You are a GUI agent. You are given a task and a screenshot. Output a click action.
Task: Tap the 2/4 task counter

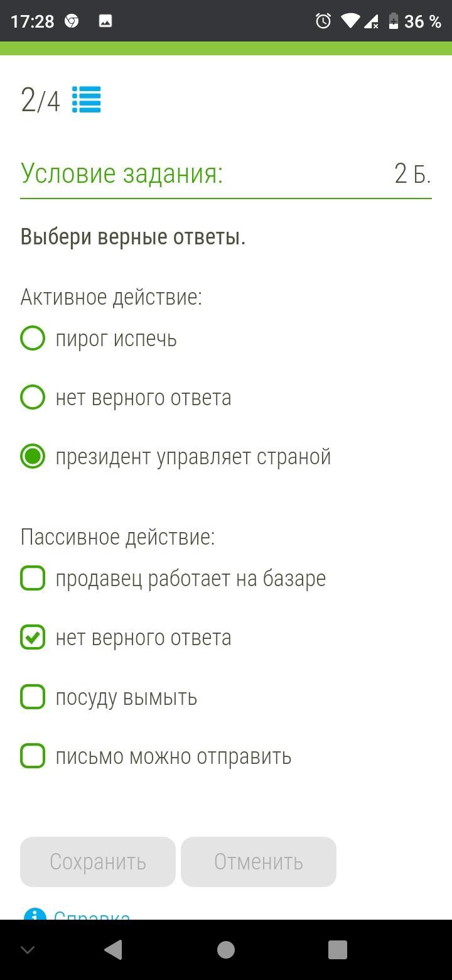pyautogui.click(x=40, y=101)
